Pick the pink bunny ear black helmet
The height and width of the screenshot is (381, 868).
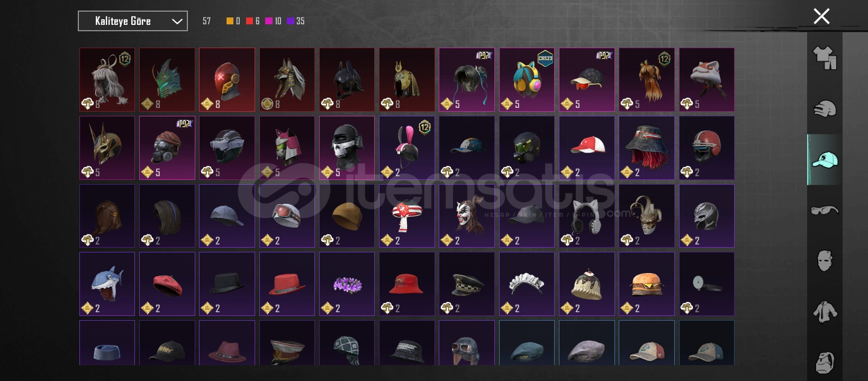pos(407,148)
